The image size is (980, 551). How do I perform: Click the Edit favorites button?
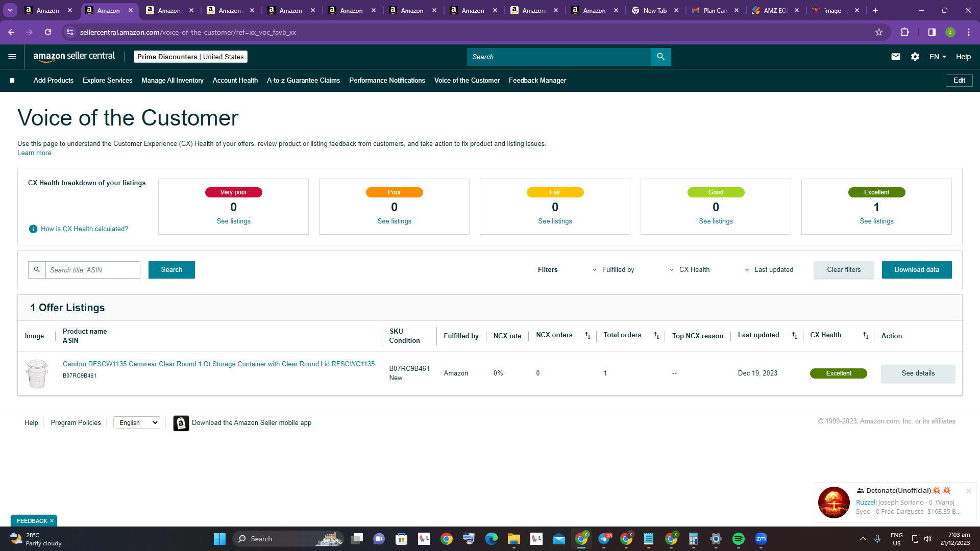959,81
